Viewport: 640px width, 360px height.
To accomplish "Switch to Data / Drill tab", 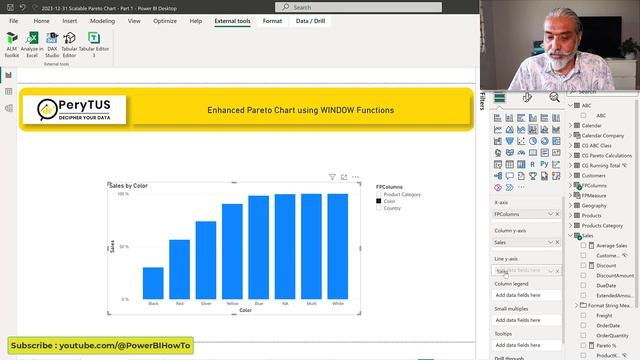I will click(x=310, y=21).
